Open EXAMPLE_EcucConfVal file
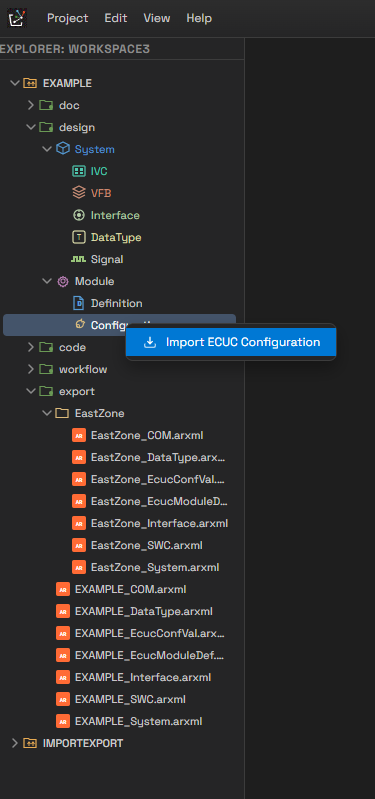 coord(150,633)
